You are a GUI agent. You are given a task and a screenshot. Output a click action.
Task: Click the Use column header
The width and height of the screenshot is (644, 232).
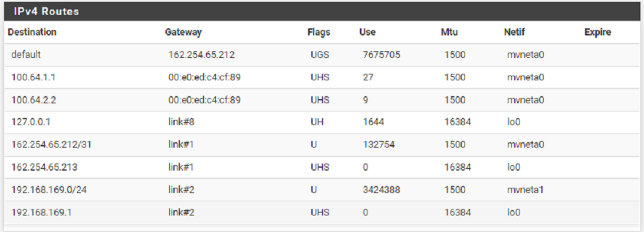(367, 32)
